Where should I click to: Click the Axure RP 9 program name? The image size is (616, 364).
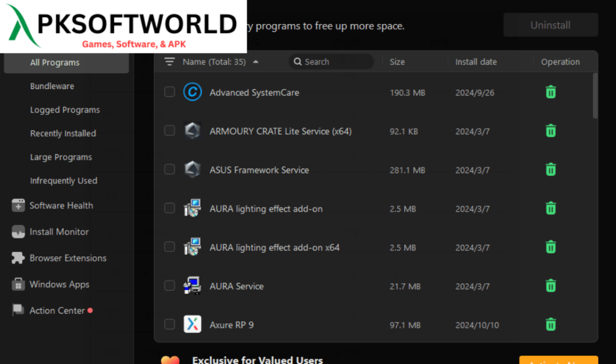point(232,325)
